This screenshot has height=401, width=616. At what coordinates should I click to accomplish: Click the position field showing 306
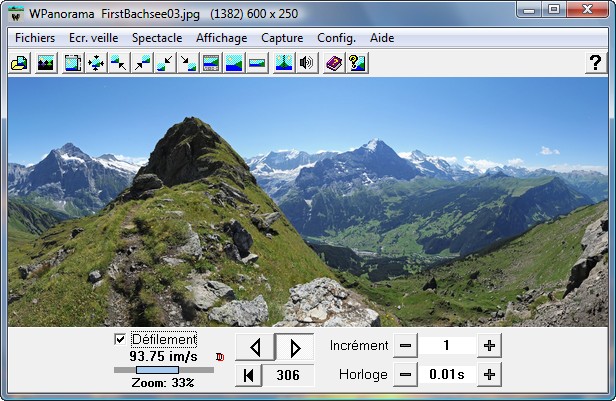pyautogui.click(x=288, y=375)
